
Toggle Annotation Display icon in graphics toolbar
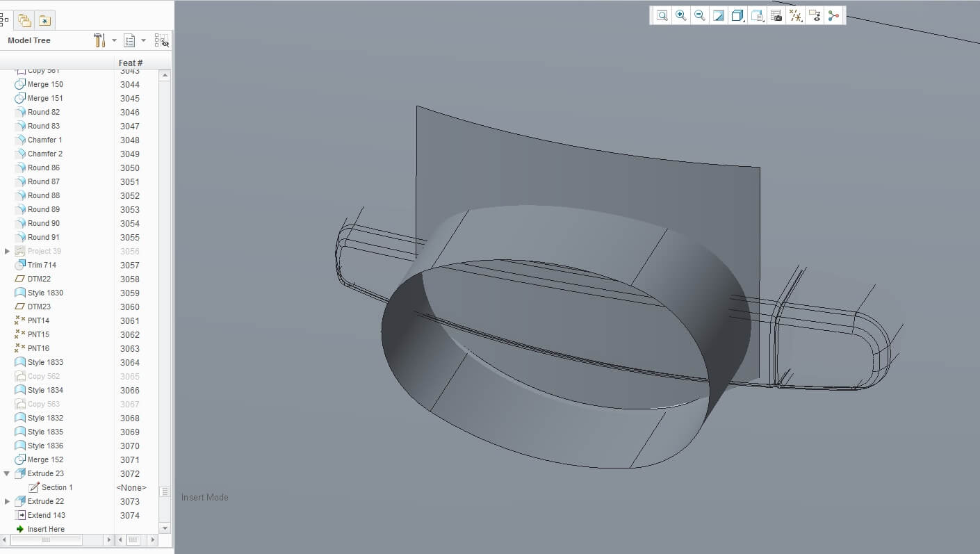(x=815, y=15)
